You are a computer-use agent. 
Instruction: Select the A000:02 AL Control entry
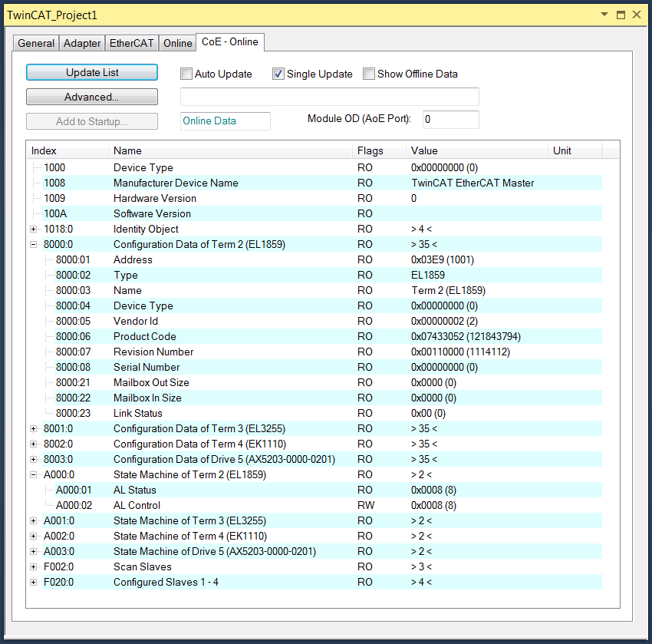click(x=328, y=506)
